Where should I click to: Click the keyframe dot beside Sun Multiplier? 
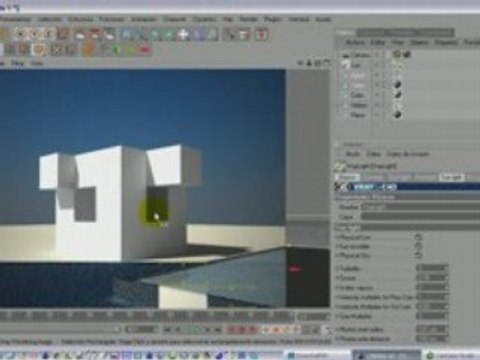pos(337,316)
